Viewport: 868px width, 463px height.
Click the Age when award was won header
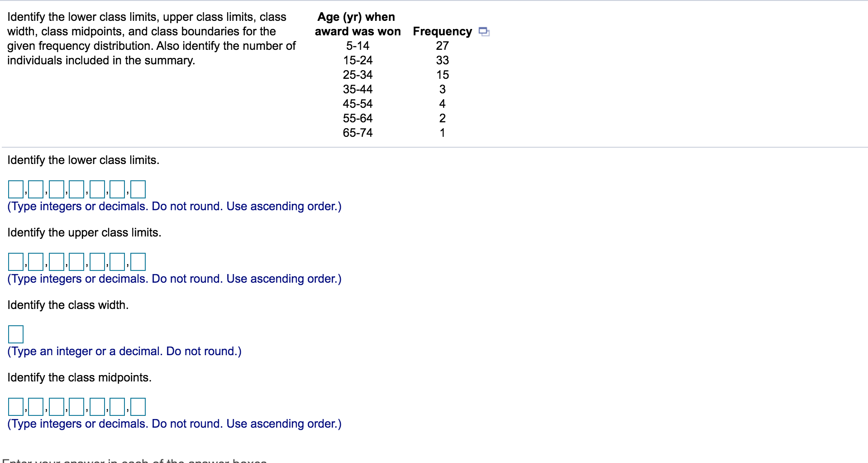click(358, 24)
